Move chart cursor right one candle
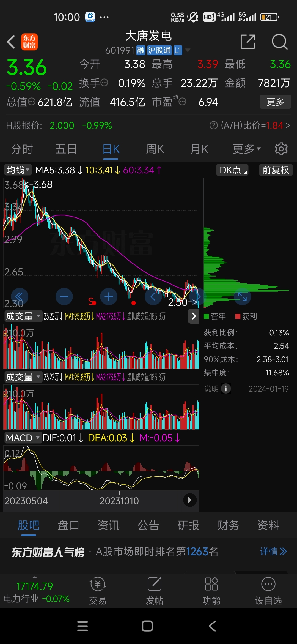 tap(198, 297)
